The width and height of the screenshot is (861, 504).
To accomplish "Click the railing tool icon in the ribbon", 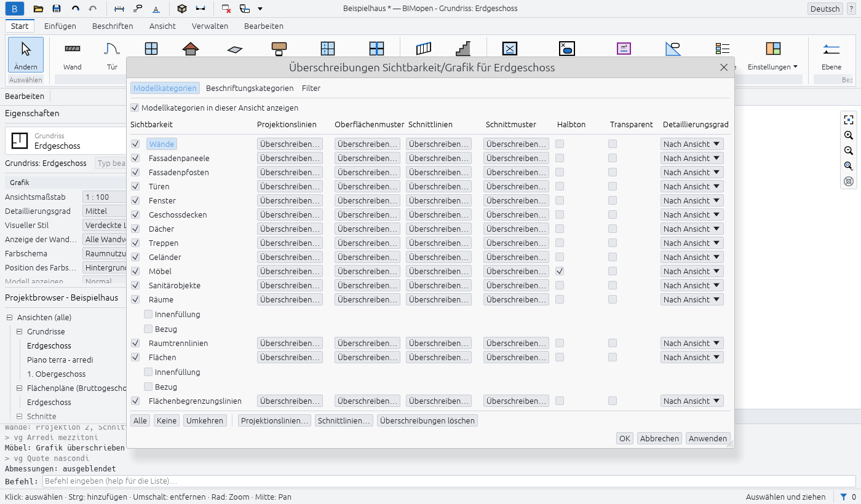I will (424, 49).
